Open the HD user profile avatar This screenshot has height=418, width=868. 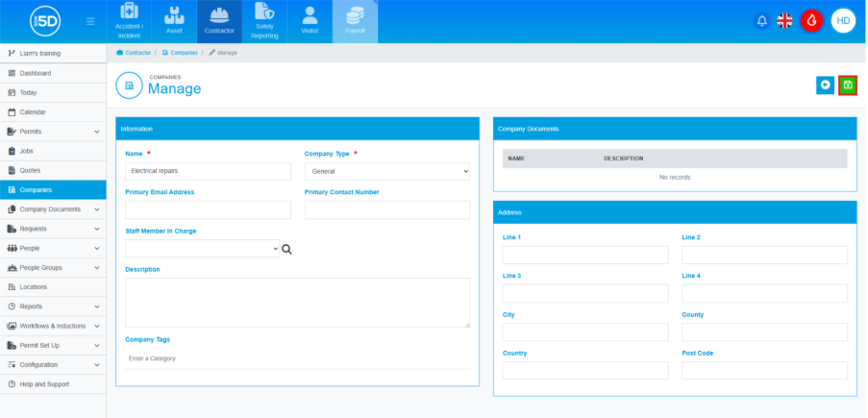[843, 21]
